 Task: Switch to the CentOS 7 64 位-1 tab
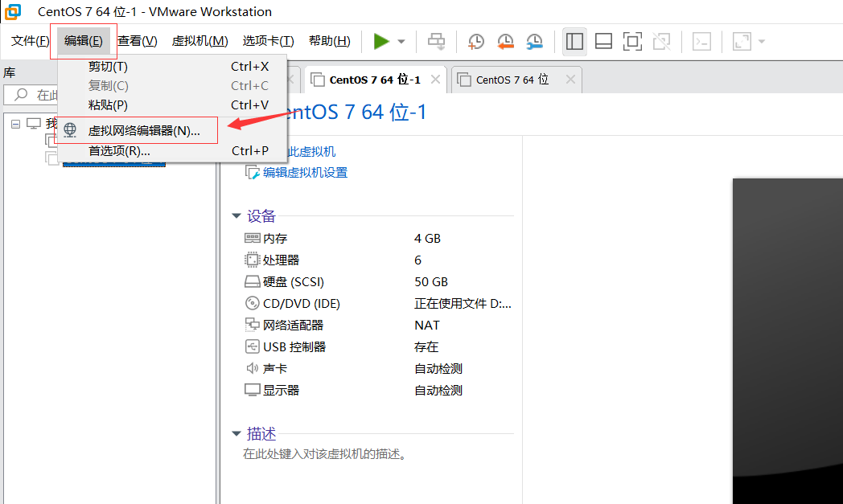375,80
